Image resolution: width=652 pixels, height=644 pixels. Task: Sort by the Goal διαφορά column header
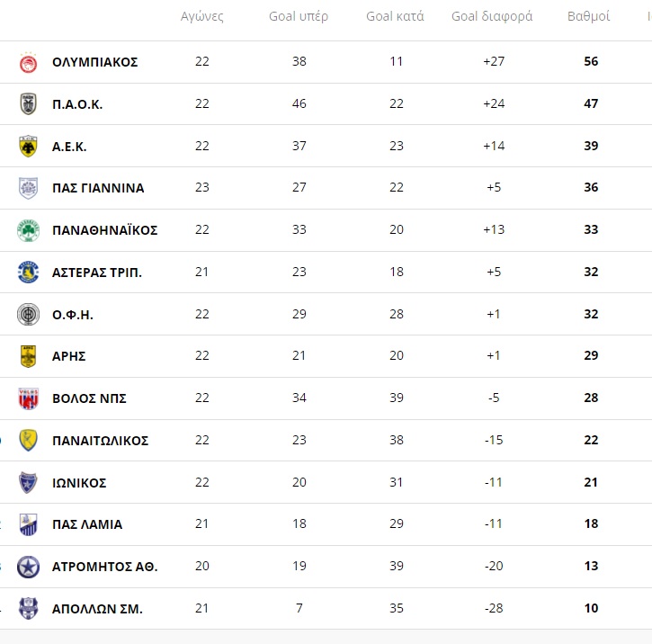click(x=492, y=16)
